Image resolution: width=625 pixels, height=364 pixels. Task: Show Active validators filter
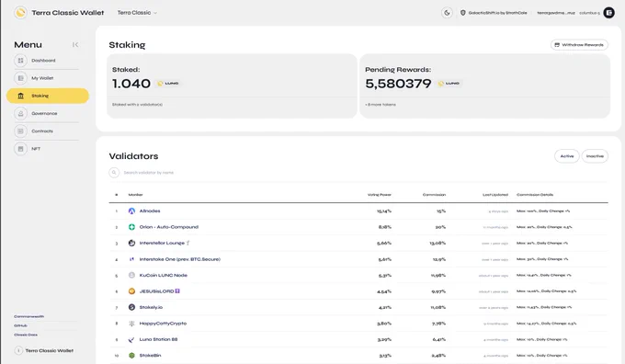566,156
